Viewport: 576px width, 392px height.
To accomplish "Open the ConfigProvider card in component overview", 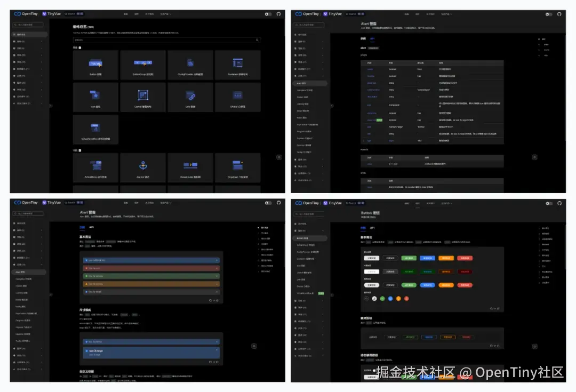I will (190, 65).
